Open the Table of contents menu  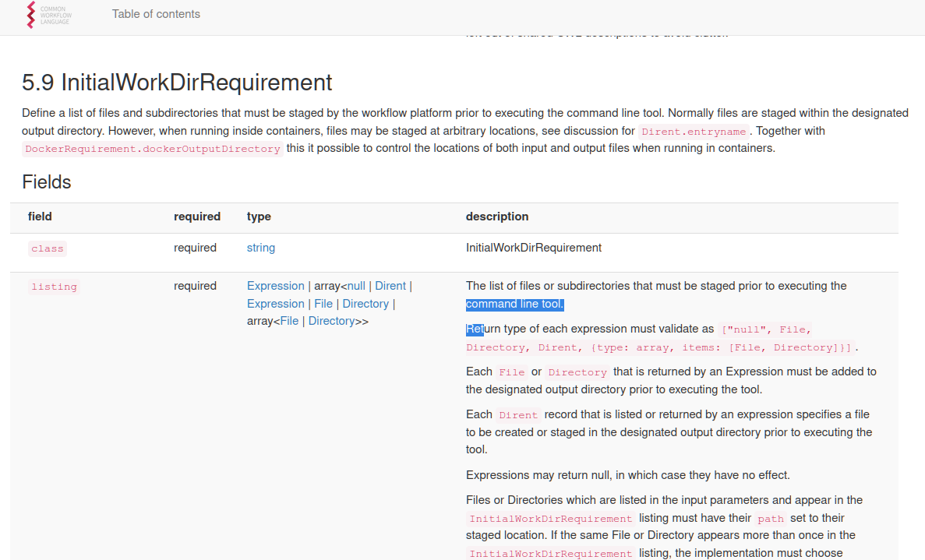(156, 14)
